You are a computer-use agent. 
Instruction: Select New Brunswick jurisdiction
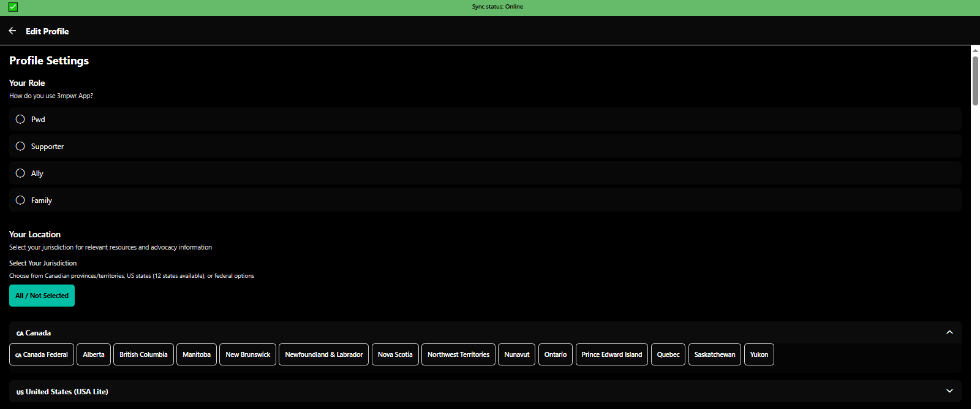(247, 354)
